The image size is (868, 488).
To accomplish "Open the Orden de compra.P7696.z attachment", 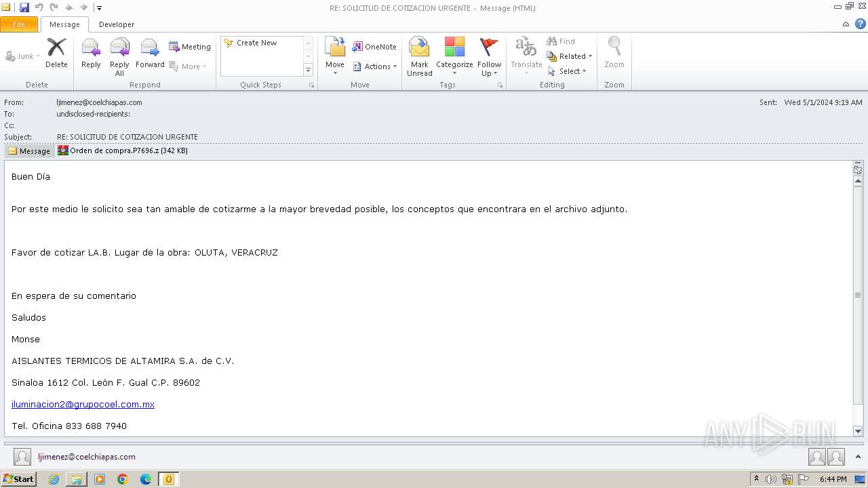I will point(123,150).
